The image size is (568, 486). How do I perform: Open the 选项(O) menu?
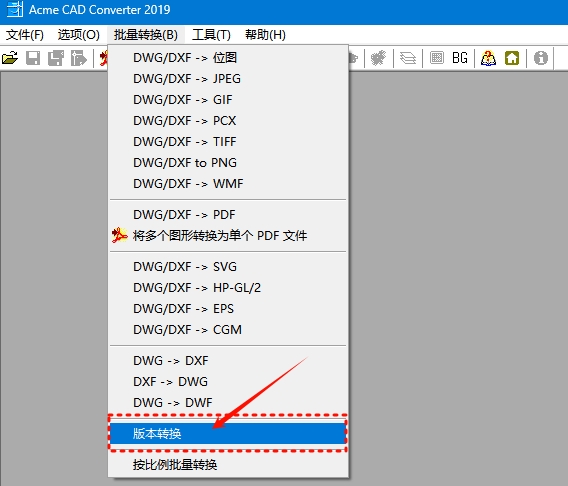pyautogui.click(x=78, y=35)
